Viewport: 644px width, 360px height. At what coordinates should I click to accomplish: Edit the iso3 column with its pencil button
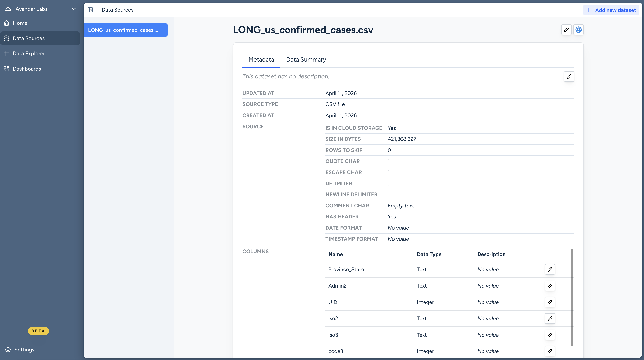coord(550,335)
